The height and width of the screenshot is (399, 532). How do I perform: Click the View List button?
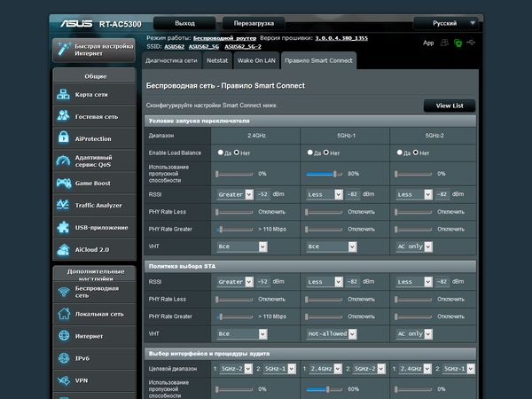pos(450,106)
